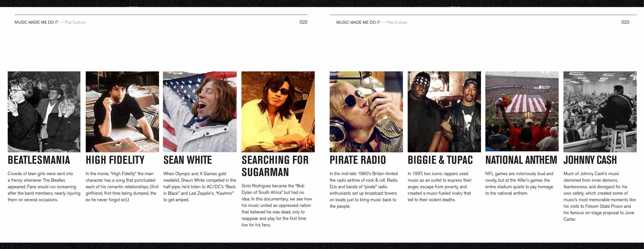Click paragraph starting 'Sixto Rodriguez became'
The width and height of the screenshot is (644, 249).
coord(277,205)
